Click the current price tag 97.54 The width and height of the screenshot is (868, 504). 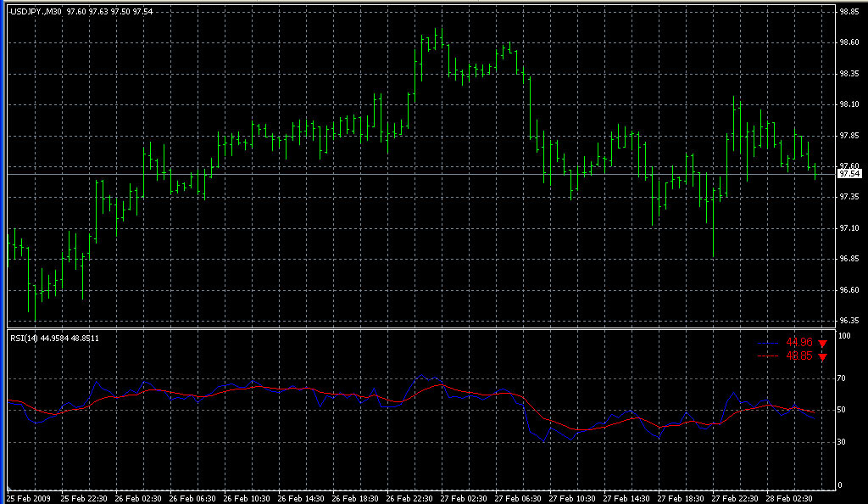[849, 174]
